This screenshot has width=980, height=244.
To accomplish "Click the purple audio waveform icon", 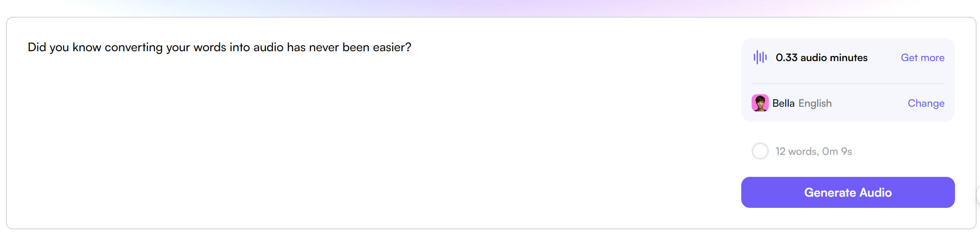I will click(x=760, y=57).
